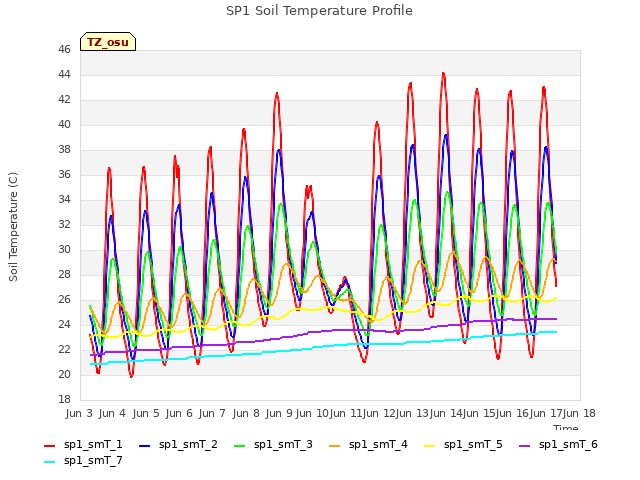Click the 36 y-axis tick label
640x480 pixels.
click(64, 174)
